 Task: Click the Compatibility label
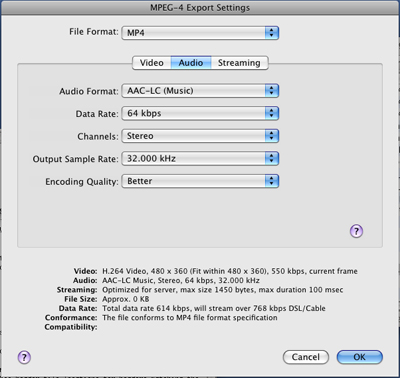(71, 327)
